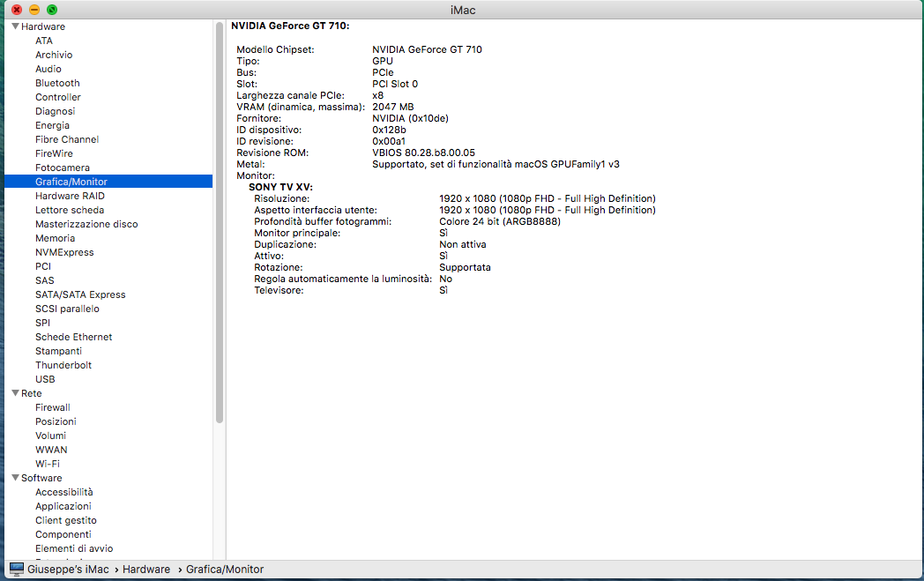Collapse the Software section triangle
The image size is (924, 581).
click(x=15, y=477)
